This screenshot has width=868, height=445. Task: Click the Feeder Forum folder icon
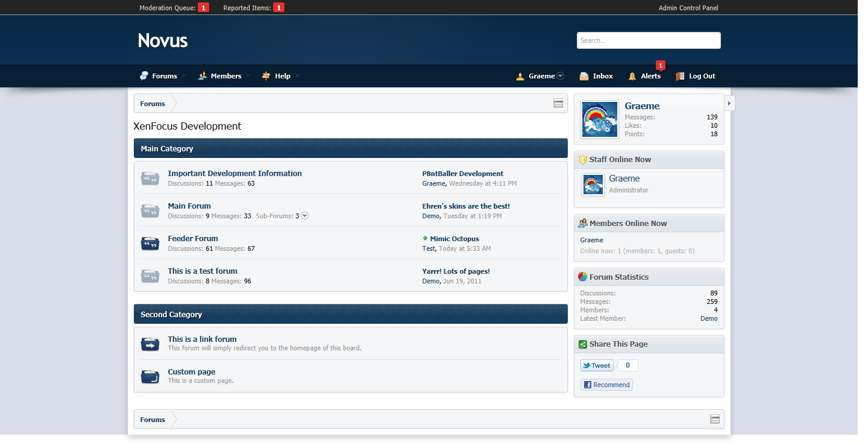pos(150,244)
